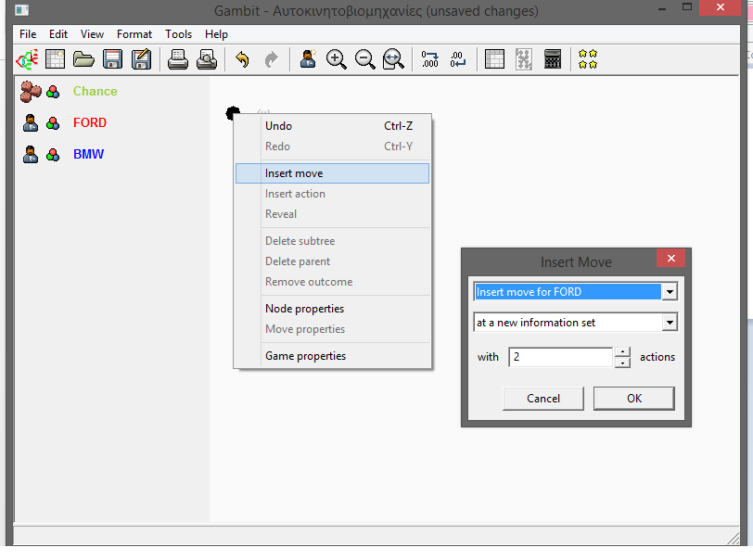Viewport: 753px width, 560px height.
Task: Click the FORD player person icon
Action: click(x=31, y=123)
